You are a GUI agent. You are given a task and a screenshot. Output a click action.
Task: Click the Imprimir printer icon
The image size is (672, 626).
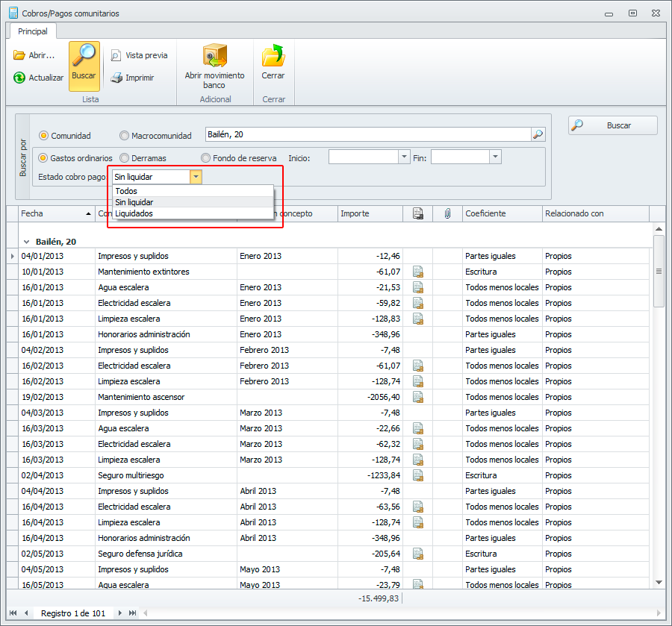(116, 78)
